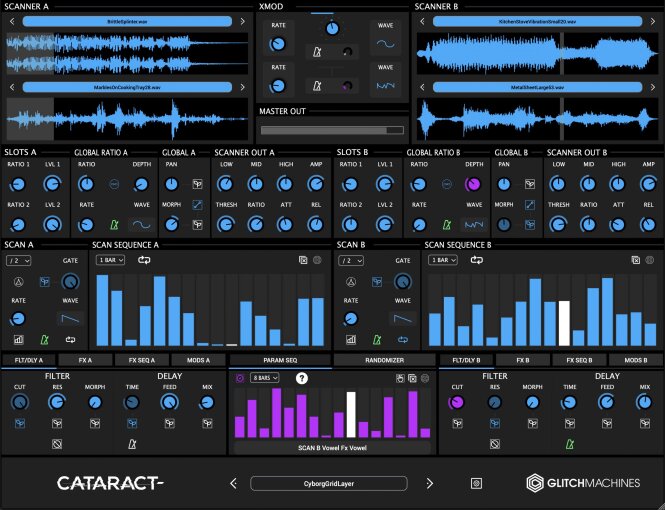665x510 pixels.
Task: Load next sample after BottleSplinter.wav
Action: [242, 21]
